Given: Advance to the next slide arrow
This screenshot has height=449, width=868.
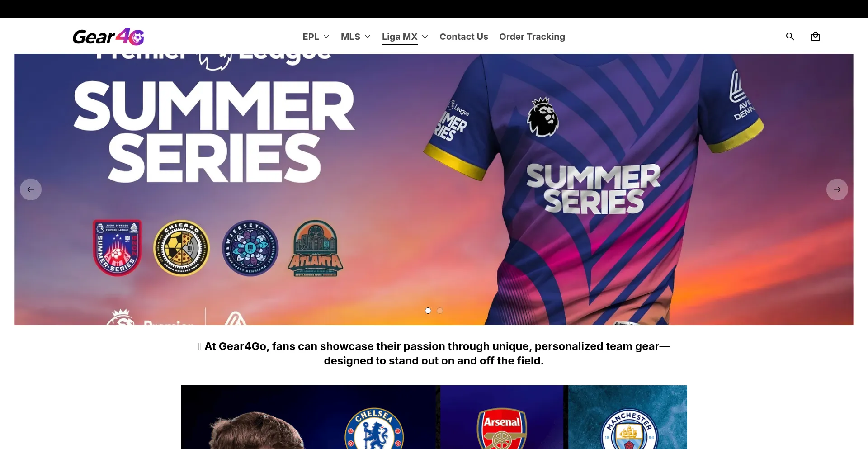Looking at the screenshot, I should point(837,189).
